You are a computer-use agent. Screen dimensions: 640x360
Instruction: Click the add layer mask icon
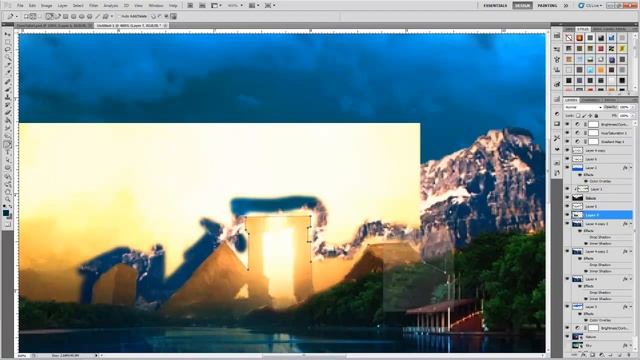tap(592, 355)
